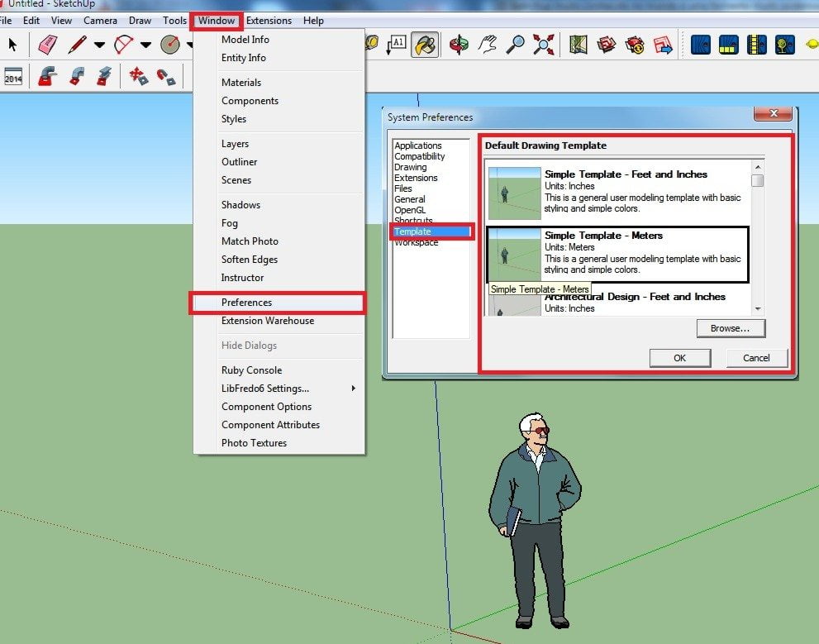The height and width of the screenshot is (644, 819).
Task: Close the System Preferences dialog
Action: [773, 112]
